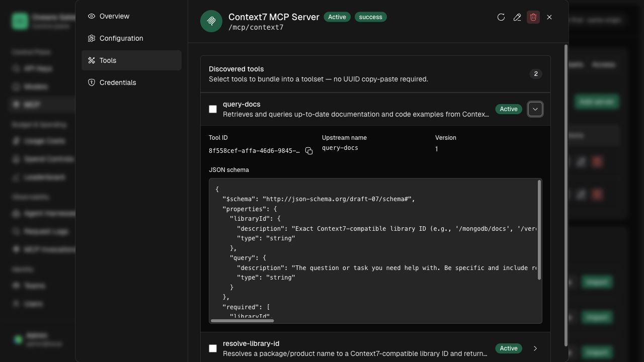Image resolution: width=644 pixels, height=362 pixels.
Task: Close the server details panel
Action: [x=549, y=17]
